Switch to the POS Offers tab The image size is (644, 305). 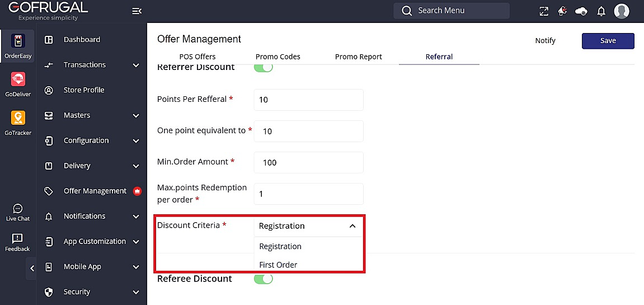coord(198,57)
